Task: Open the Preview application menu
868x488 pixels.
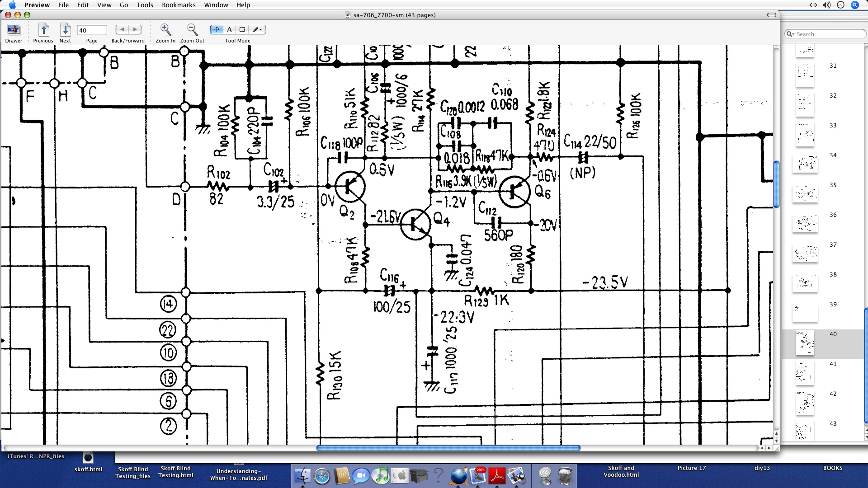Action: tap(37, 5)
